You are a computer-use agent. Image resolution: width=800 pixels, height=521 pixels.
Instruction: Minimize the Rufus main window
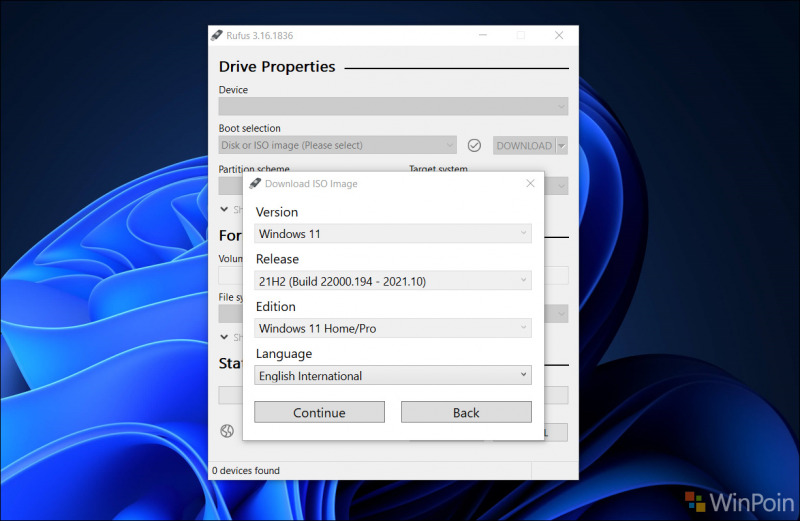(483, 35)
